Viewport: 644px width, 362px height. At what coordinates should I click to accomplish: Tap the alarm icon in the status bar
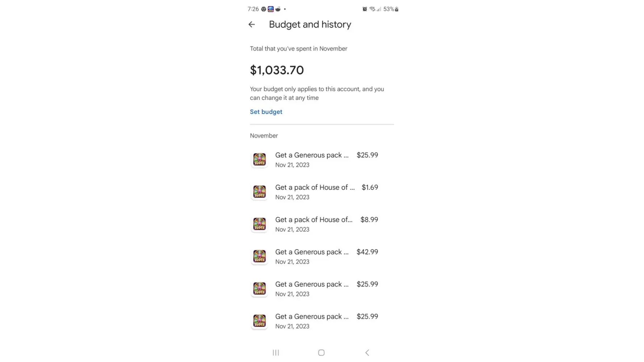click(x=364, y=9)
